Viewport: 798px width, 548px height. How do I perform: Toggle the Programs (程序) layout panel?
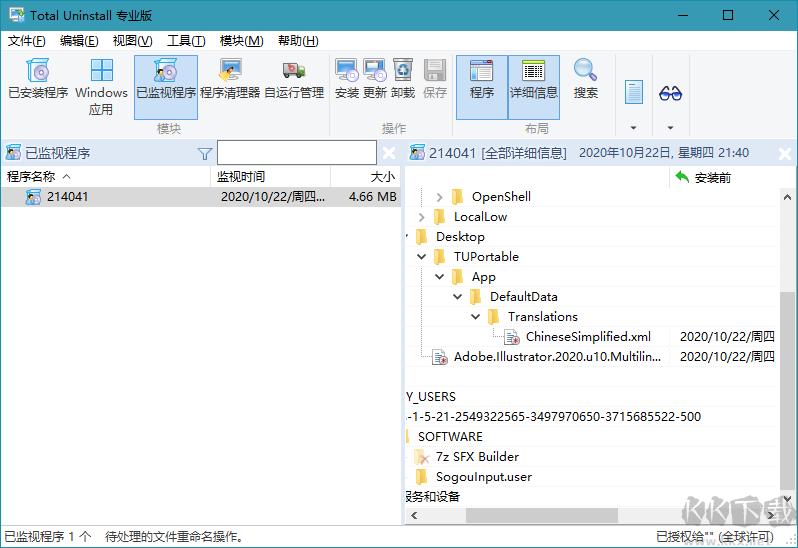(481, 87)
